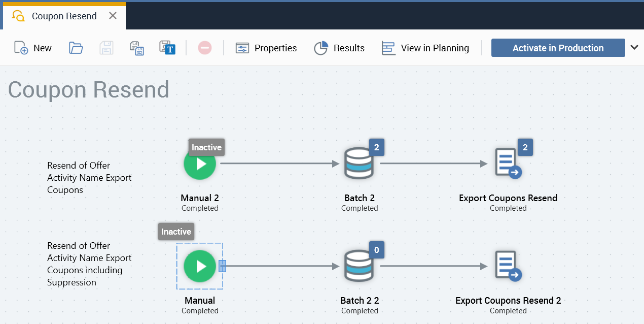Click the Save As icon with double disks
The width and height of the screenshot is (644, 324).
137,48
